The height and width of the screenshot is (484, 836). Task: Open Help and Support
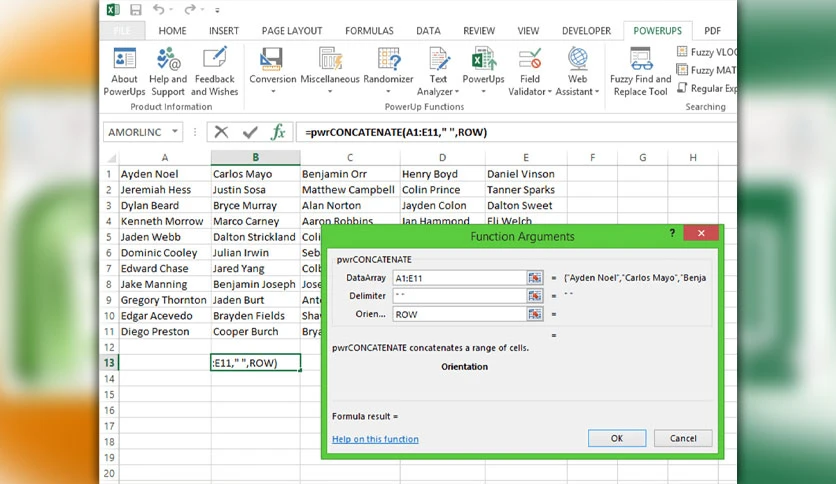pos(168,72)
